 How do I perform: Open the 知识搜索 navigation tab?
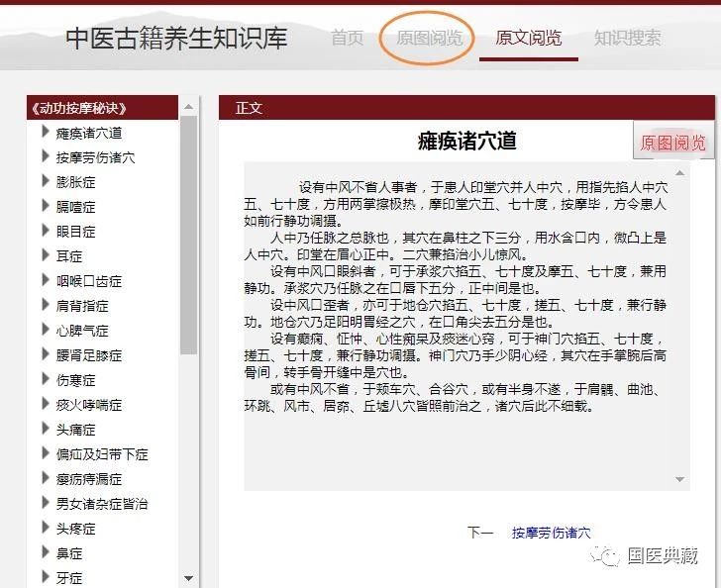click(627, 38)
